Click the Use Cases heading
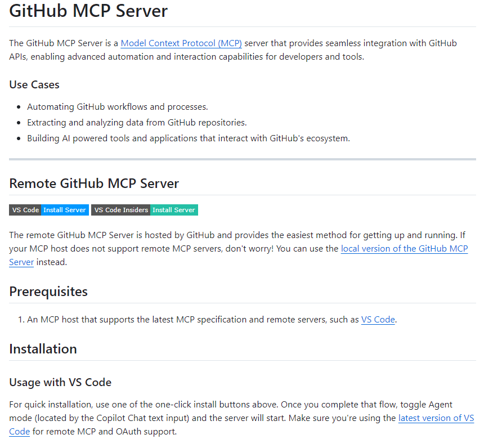This screenshot has width=493, height=448. click(x=34, y=84)
